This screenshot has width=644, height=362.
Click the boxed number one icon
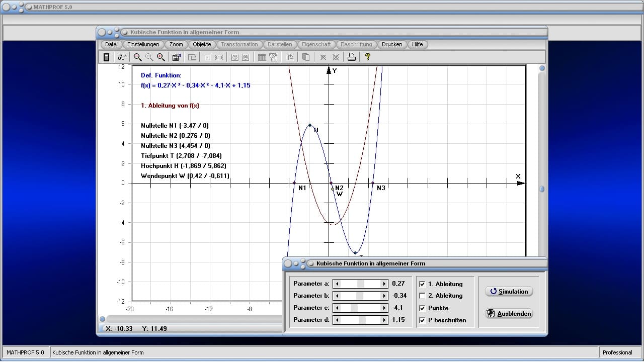[234, 57]
